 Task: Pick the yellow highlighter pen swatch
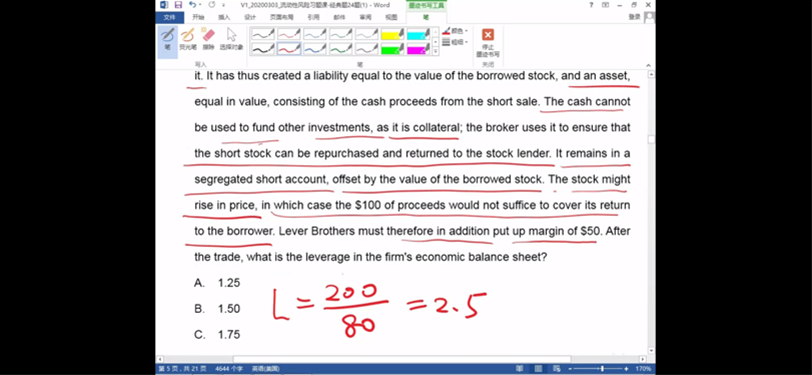point(393,35)
